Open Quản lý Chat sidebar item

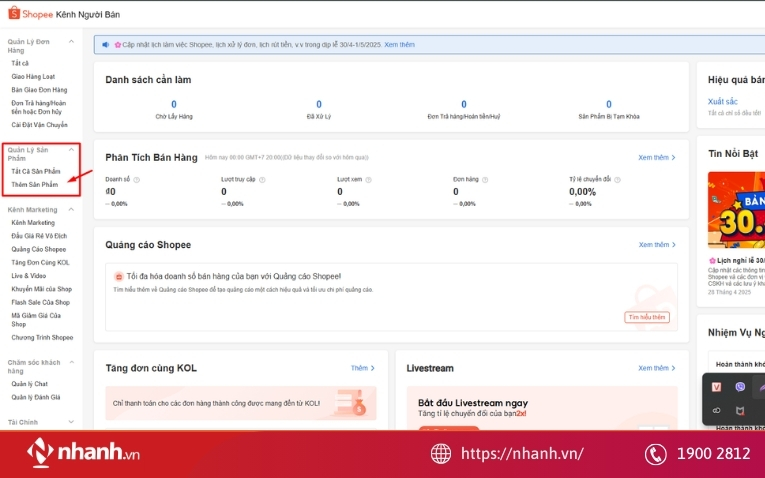pyautogui.click(x=30, y=384)
